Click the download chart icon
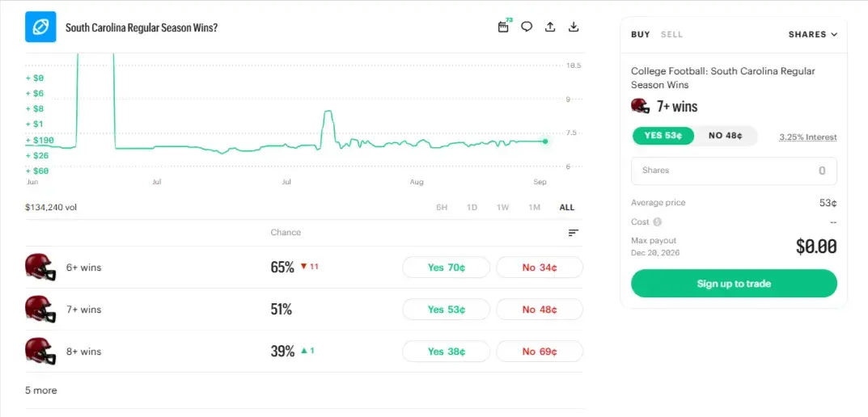 (x=574, y=27)
